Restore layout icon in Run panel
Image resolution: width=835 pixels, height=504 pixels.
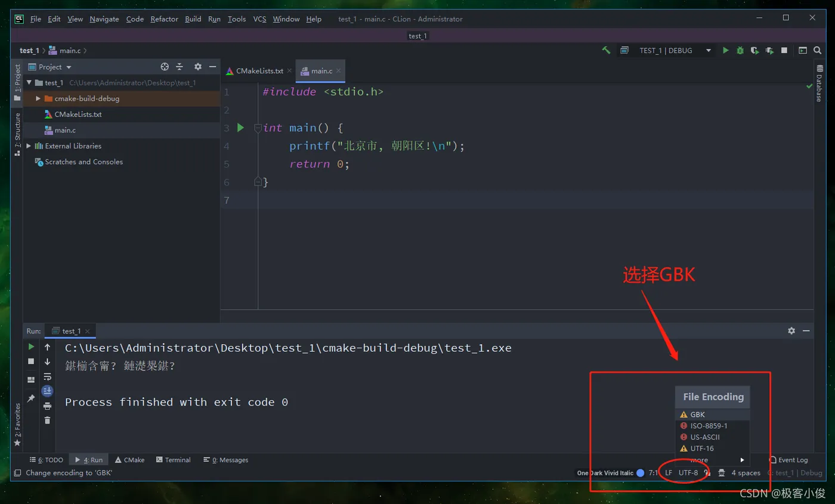click(31, 380)
